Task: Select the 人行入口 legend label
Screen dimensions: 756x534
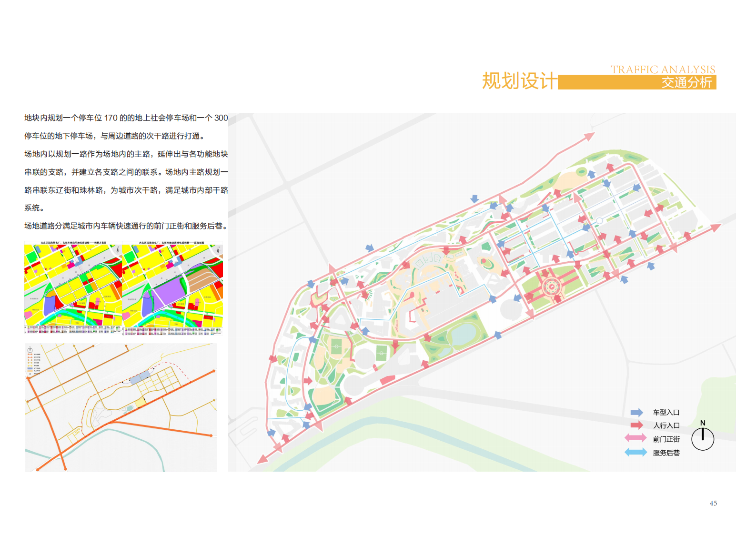Action: (x=666, y=425)
